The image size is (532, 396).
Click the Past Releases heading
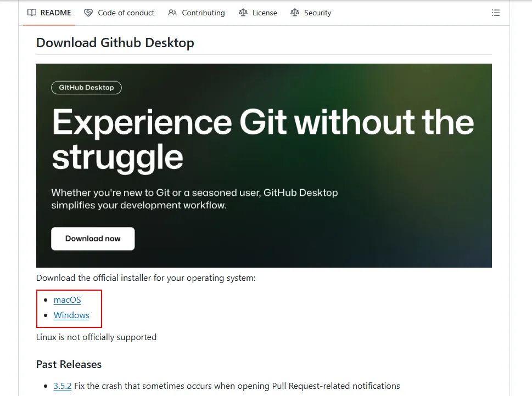pos(69,364)
